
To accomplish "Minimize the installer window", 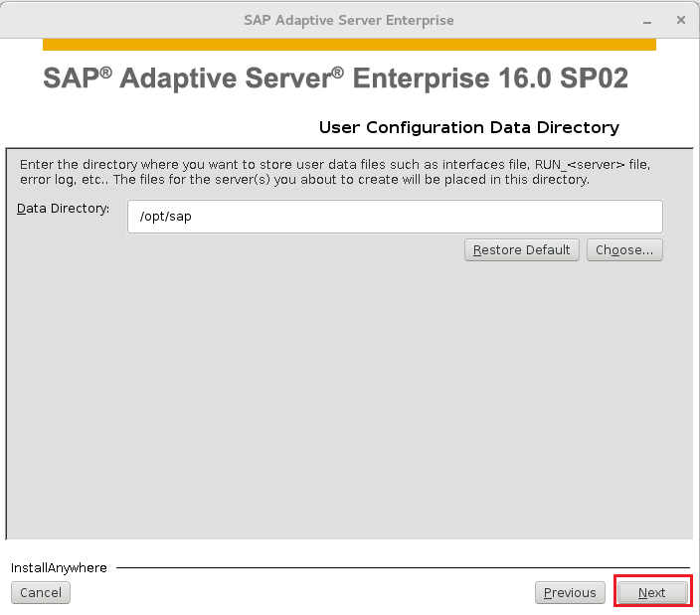I will [x=647, y=21].
